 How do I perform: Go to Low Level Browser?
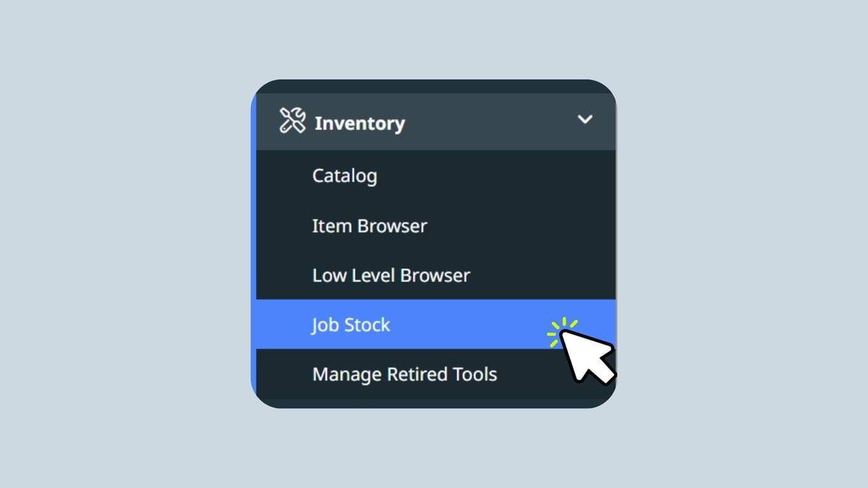(391, 275)
